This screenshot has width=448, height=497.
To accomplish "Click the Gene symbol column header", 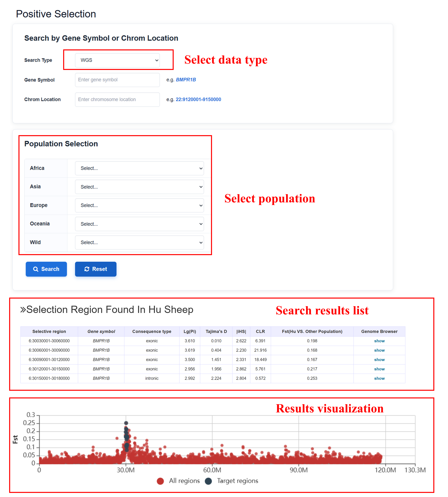I will [101, 332].
